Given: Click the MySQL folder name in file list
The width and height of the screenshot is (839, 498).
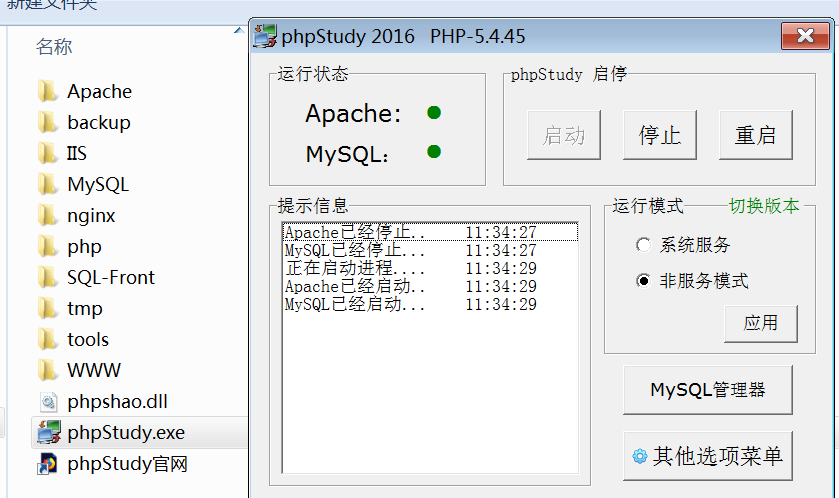Looking at the screenshot, I should (x=98, y=185).
